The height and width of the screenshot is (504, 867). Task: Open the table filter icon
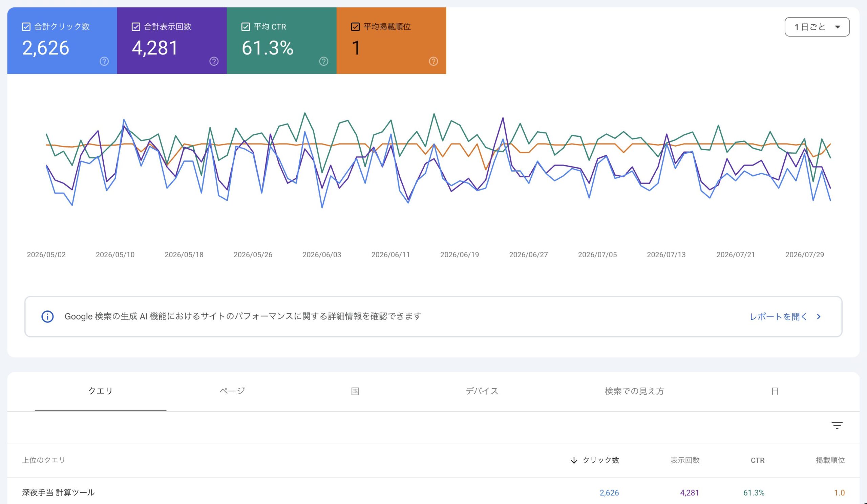tap(837, 425)
